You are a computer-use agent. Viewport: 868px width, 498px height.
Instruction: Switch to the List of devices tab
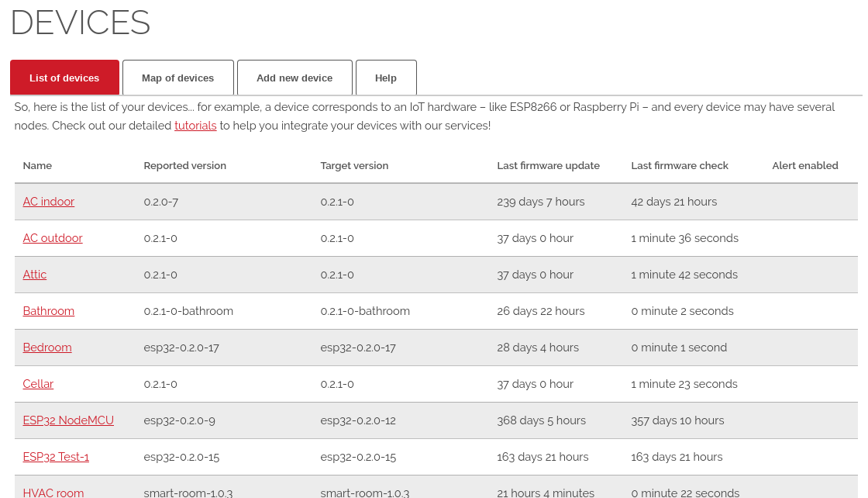(x=64, y=78)
